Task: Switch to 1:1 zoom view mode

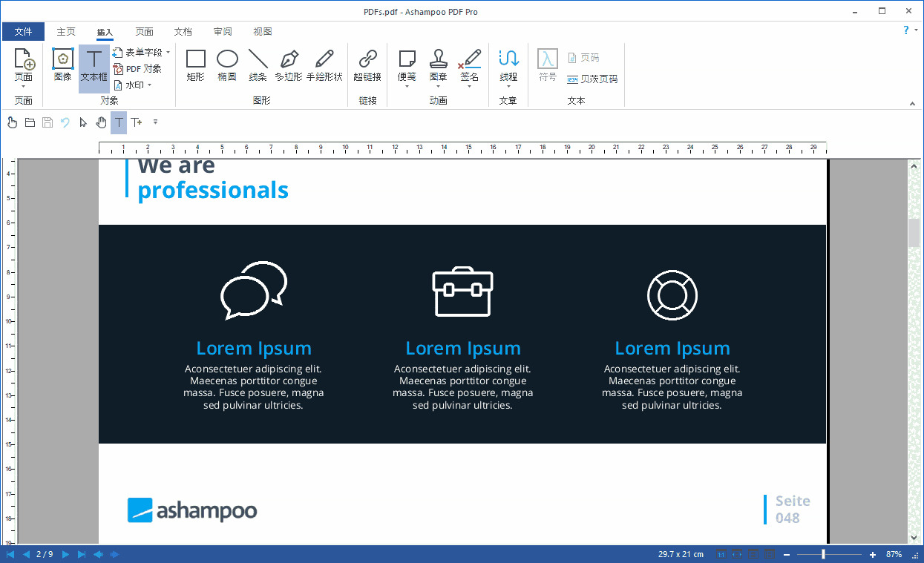Action: [720, 554]
